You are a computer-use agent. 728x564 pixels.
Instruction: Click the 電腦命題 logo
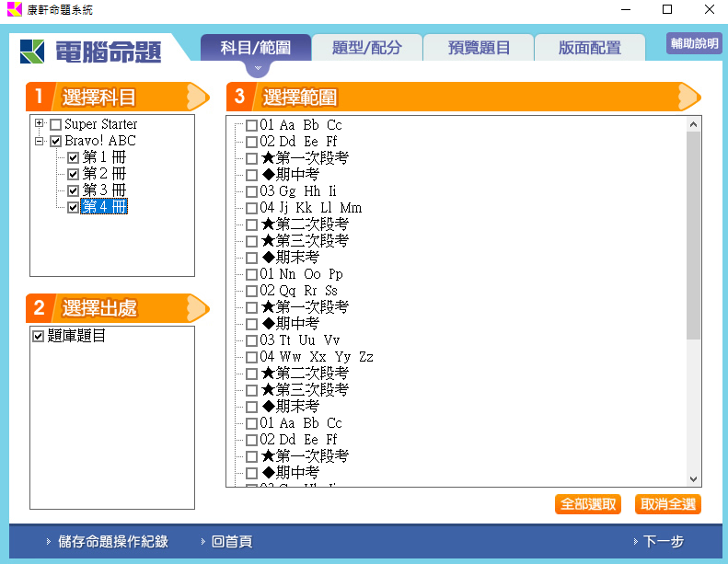(x=90, y=52)
